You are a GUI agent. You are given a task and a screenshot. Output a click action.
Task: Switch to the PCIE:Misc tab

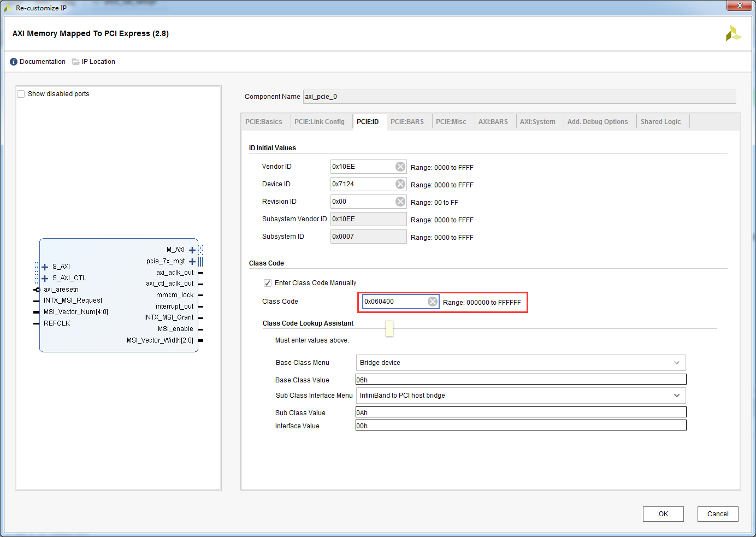(451, 122)
